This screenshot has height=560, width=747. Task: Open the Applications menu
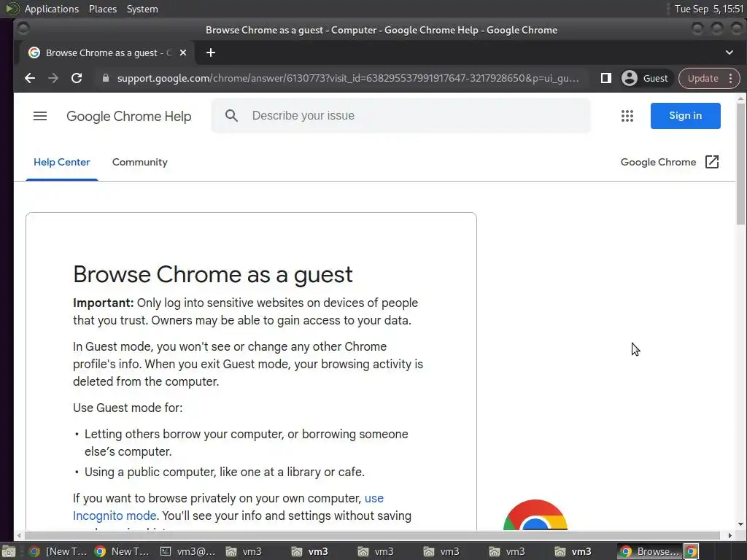(52, 9)
